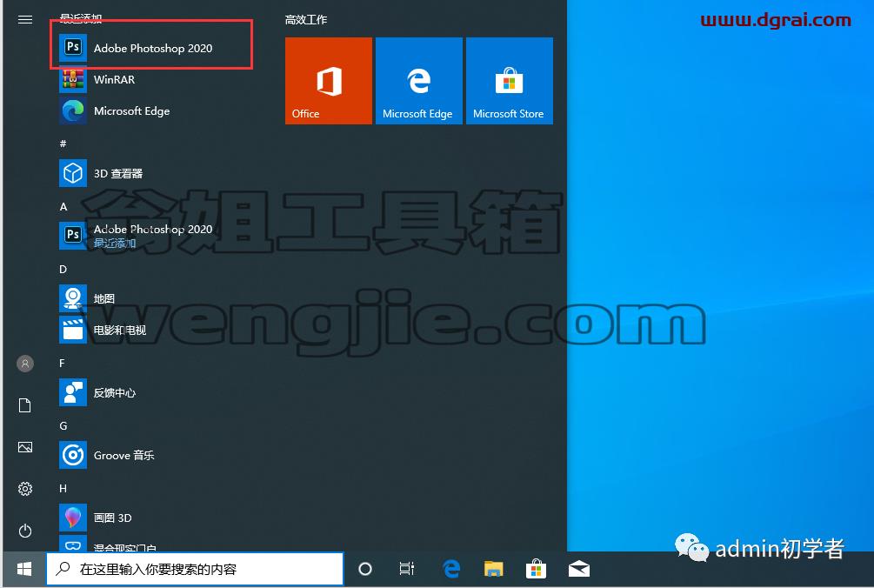The image size is (874, 588).
Task: Launch Groove 音乐 app
Action: (151, 455)
